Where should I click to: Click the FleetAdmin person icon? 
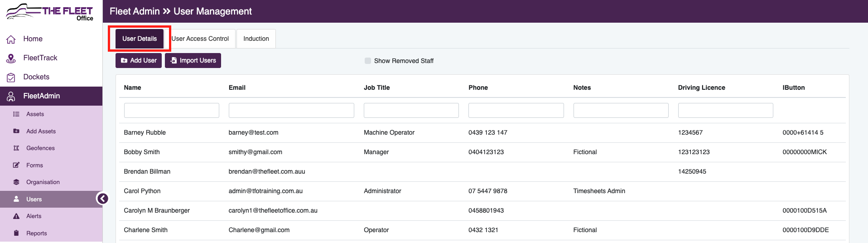click(x=11, y=96)
